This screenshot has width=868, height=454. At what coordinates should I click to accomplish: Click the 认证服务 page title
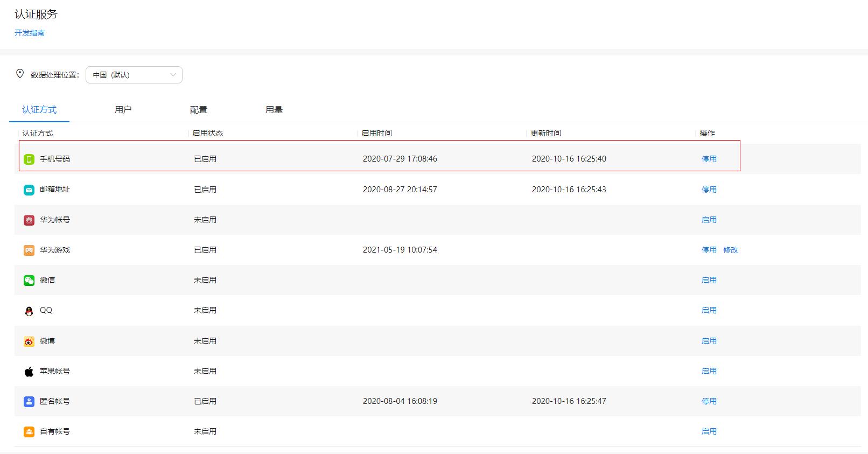36,15
